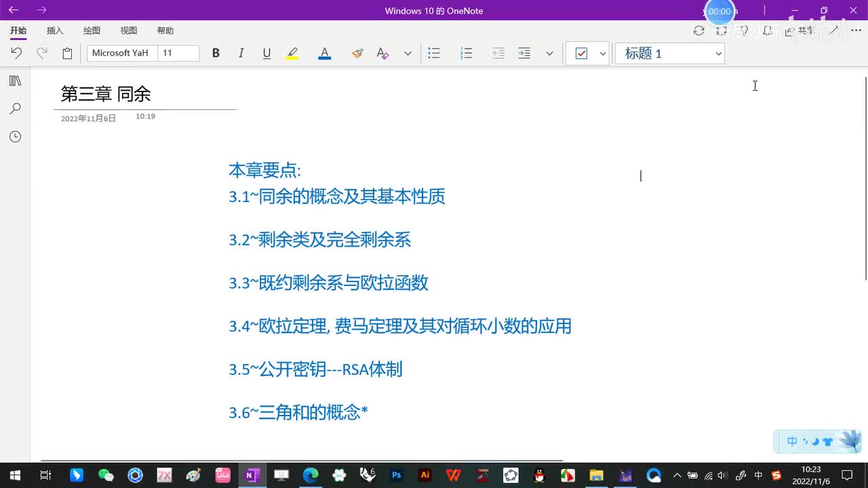Open the notifications bell icon
The height and width of the screenshot is (488, 868).
768,30
